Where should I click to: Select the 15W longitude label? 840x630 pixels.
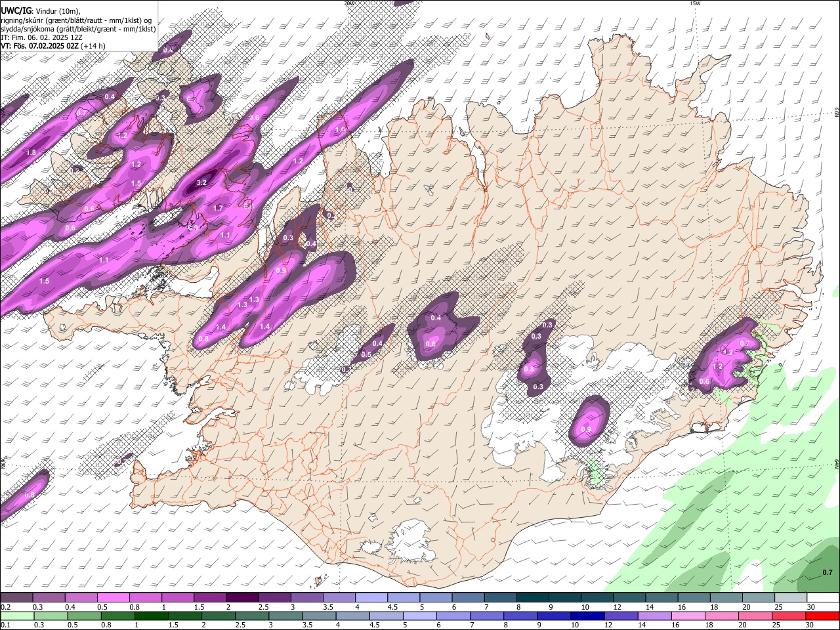pyautogui.click(x=695, y=3)
